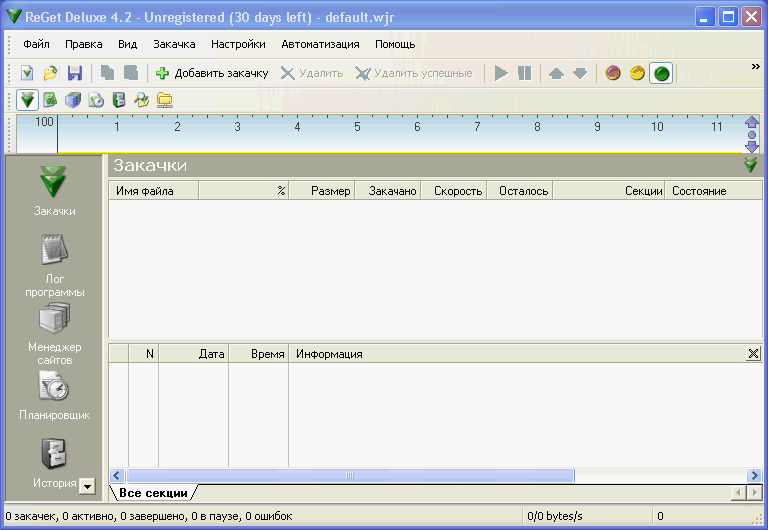Screen dimensions: 768x530
Task: Sort by Имя файла column header
Action: click(x=153, y=191)
